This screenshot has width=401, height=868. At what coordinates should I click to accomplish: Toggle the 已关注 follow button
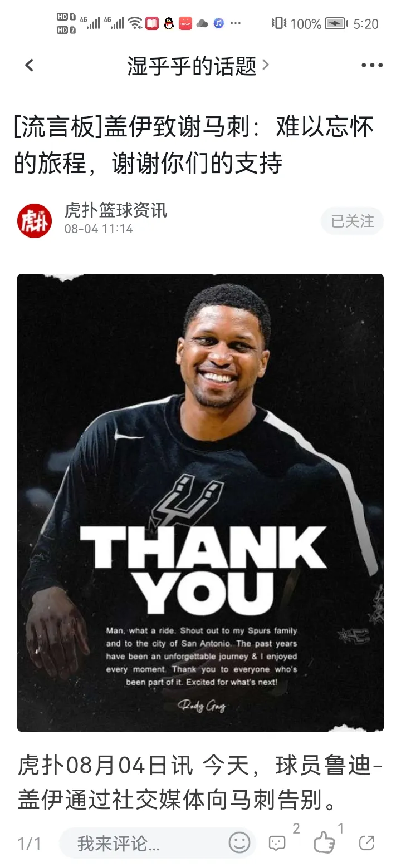352,221
